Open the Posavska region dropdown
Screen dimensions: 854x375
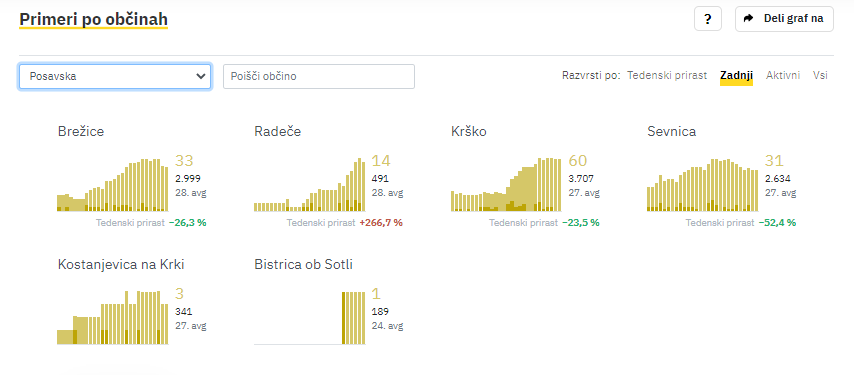pyautogui.click(x=115, y=76)
